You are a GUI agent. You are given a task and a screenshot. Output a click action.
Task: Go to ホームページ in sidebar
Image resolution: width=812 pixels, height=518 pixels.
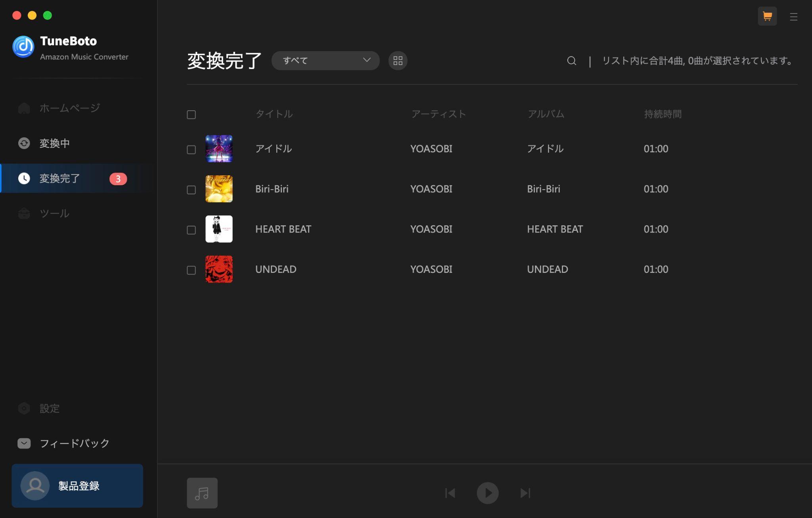coord(69,108)
